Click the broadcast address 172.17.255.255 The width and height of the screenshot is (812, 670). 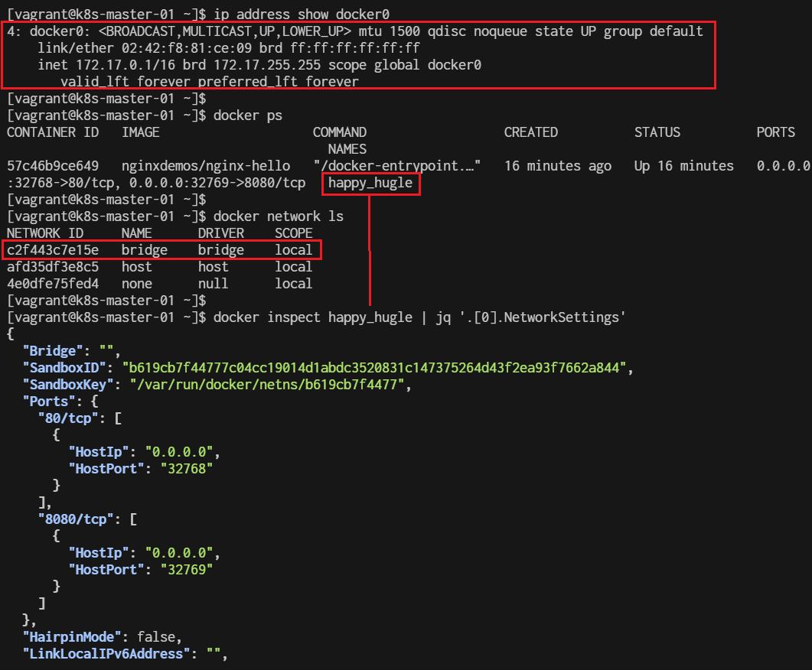267,65
